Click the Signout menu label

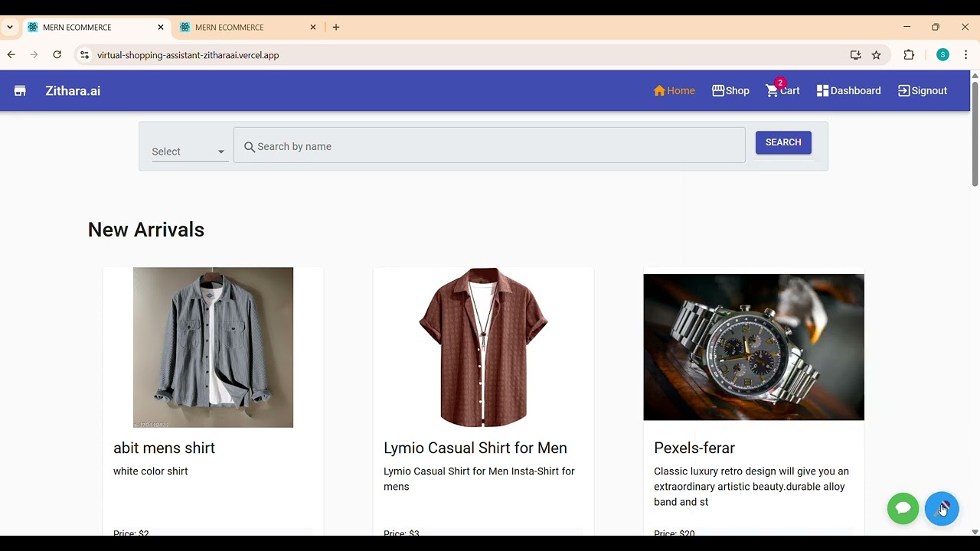pos(929,90)
